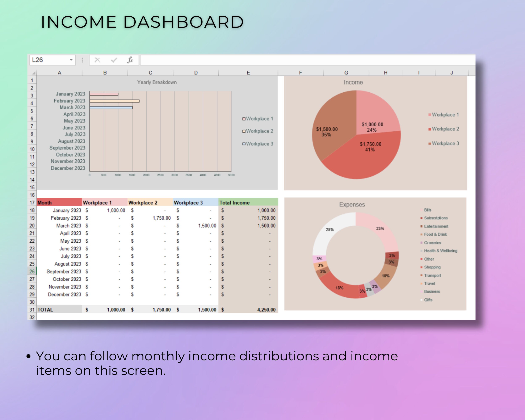Viewport: 525px width, 420px height.
Task: Click the Enter checkmark icon in formula bar
Action: (114, 60)
